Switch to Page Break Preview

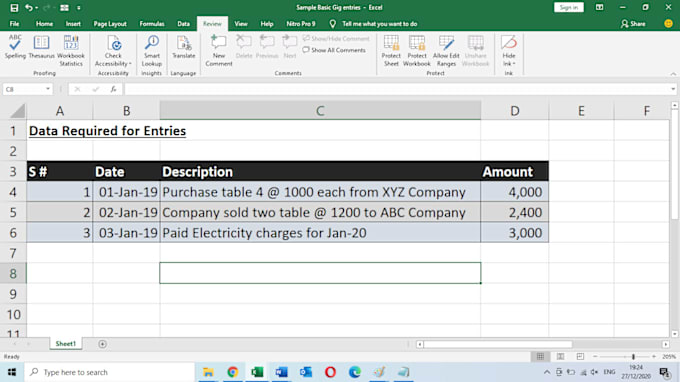click(580, 356)
